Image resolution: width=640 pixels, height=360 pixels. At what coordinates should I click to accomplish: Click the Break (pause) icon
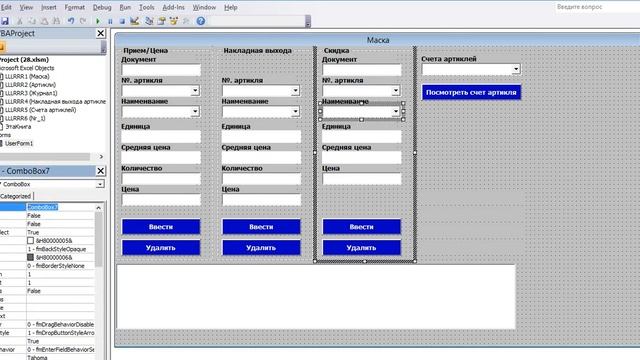point(110,21)
